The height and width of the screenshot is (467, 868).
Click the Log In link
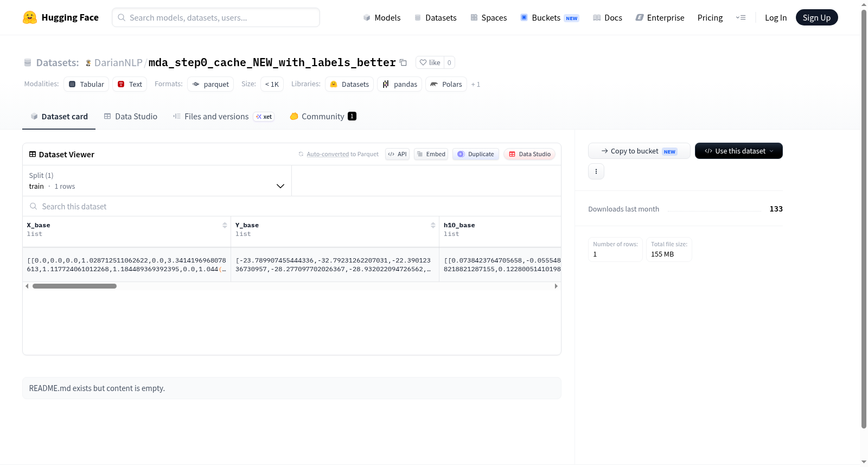[776, 17]
